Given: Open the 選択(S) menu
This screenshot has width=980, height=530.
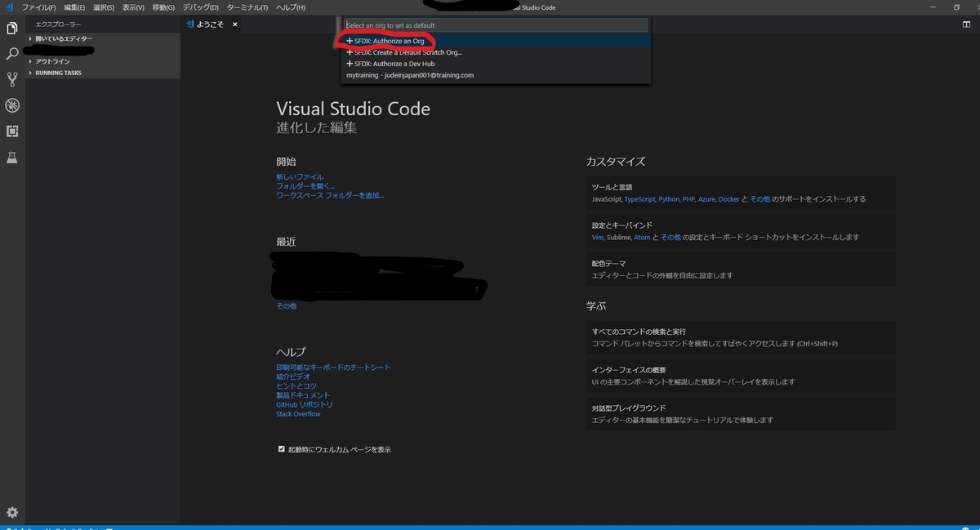Looking at the screenshot, I should 104,7.
